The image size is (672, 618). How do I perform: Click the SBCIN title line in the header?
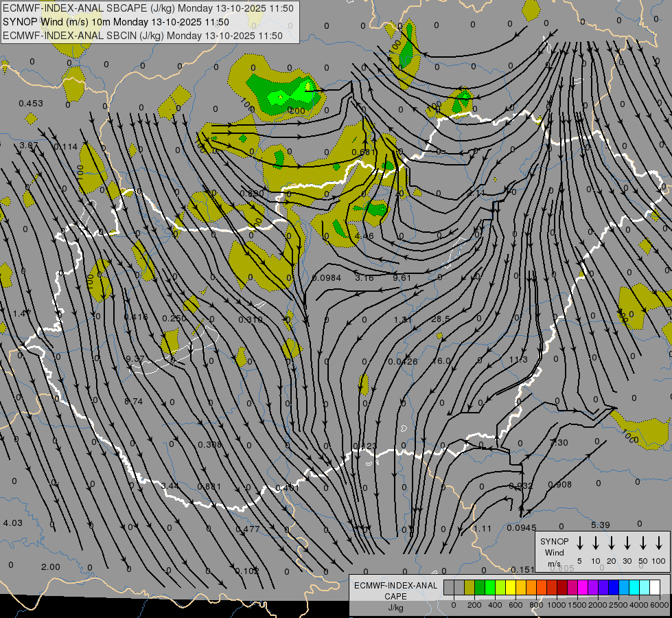tap(143, 36)
